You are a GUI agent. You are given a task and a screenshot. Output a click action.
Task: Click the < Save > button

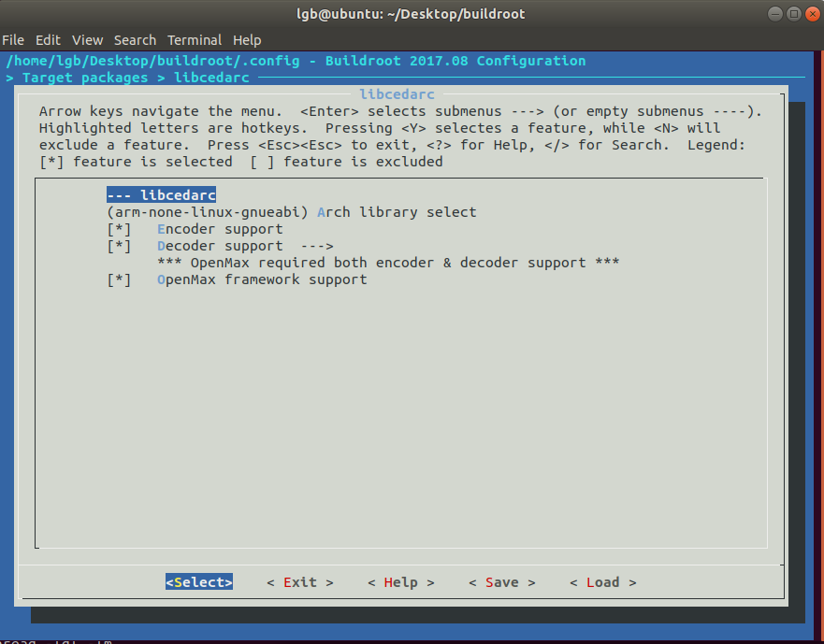coord(502,582)
